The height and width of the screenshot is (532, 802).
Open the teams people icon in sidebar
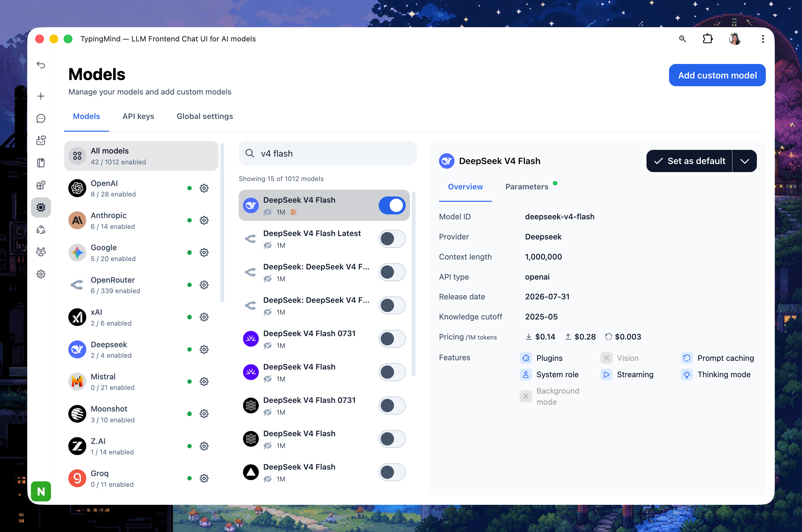tap(41, 252)
